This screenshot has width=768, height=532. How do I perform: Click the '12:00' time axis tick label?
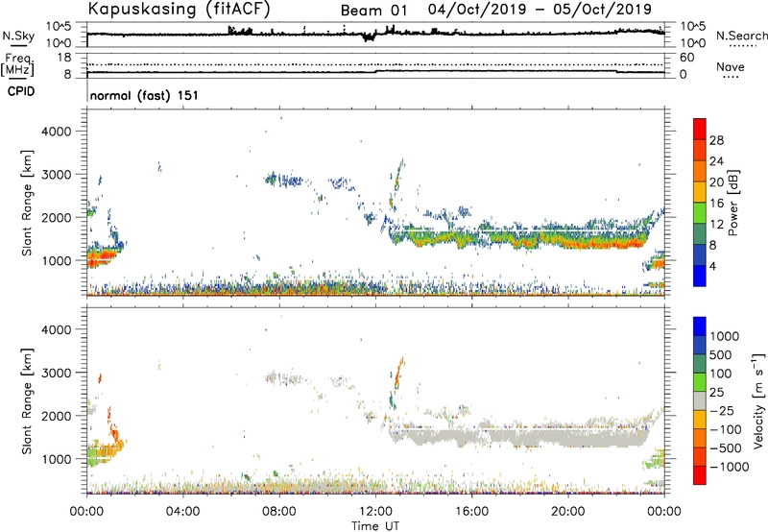coord(375,512)
